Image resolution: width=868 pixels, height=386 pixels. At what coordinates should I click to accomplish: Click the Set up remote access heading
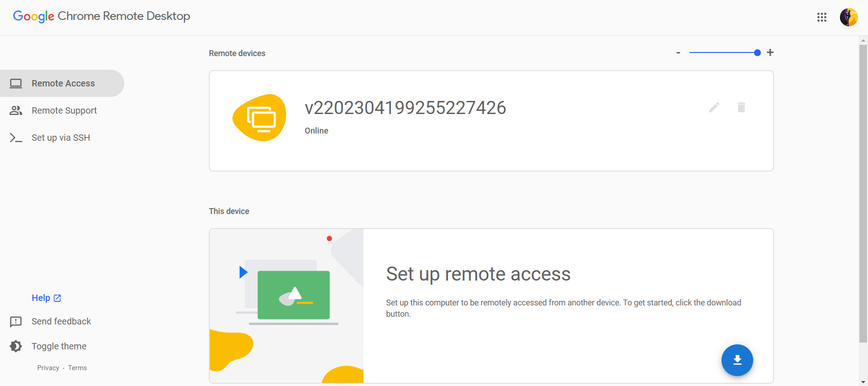pyautogui.click(x=478, y=274)
